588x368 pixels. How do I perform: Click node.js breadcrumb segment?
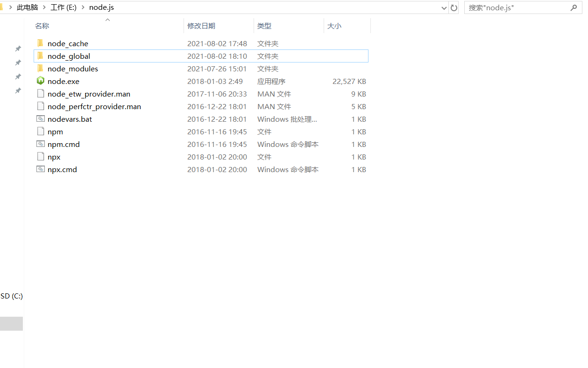point(101,7)
